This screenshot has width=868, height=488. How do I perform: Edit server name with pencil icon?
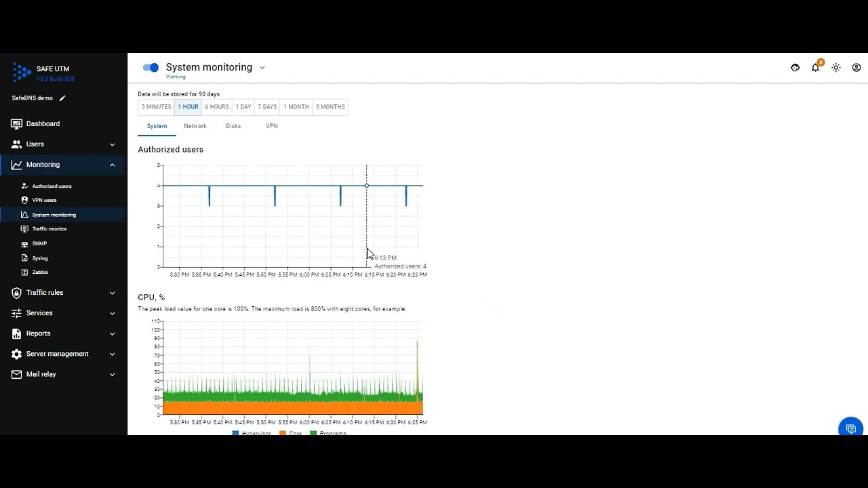[62, 98]
